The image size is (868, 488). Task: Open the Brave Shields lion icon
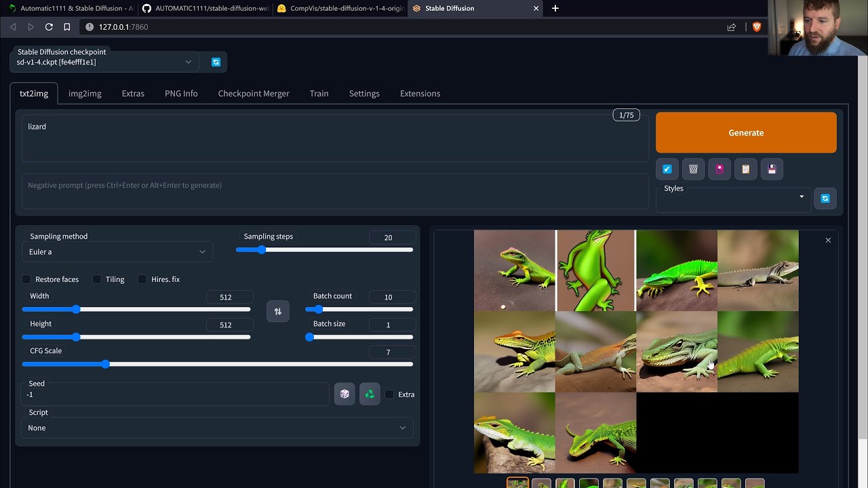pyautogui.click(x=757, y=27)
